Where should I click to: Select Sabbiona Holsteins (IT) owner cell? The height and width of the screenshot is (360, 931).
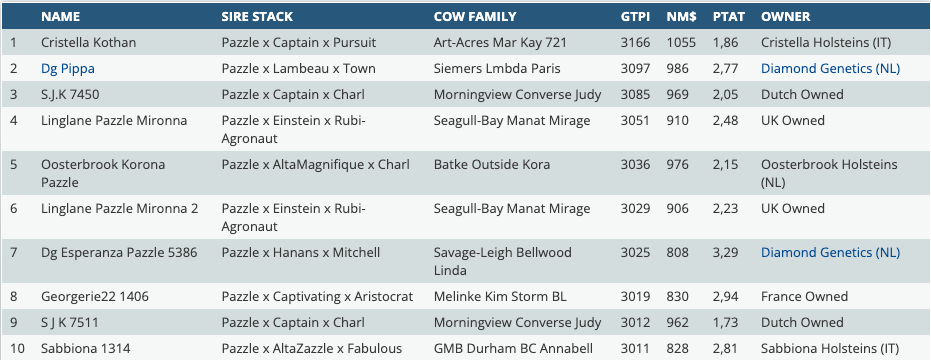point(830,349)
